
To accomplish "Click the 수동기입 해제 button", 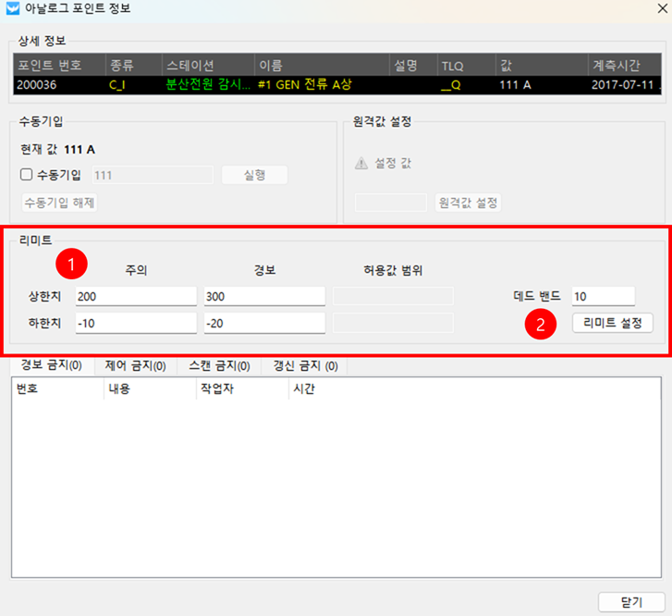I will [x=59, y=203].
